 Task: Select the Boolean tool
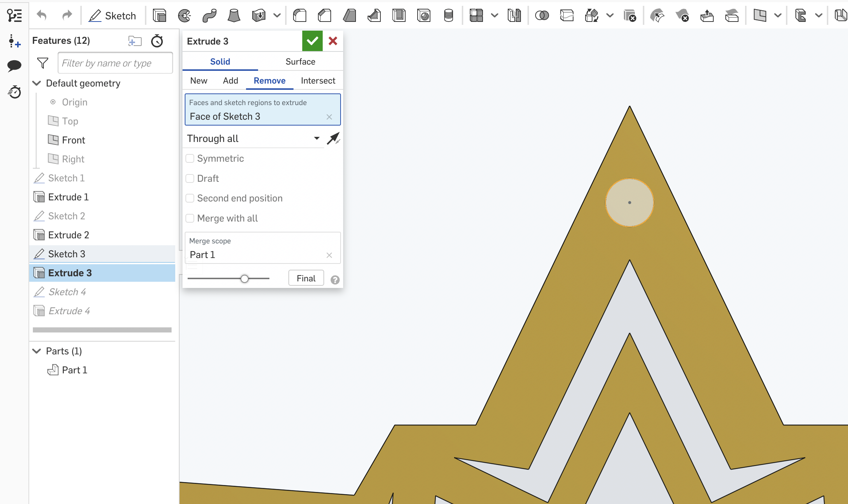pos(542,15)
